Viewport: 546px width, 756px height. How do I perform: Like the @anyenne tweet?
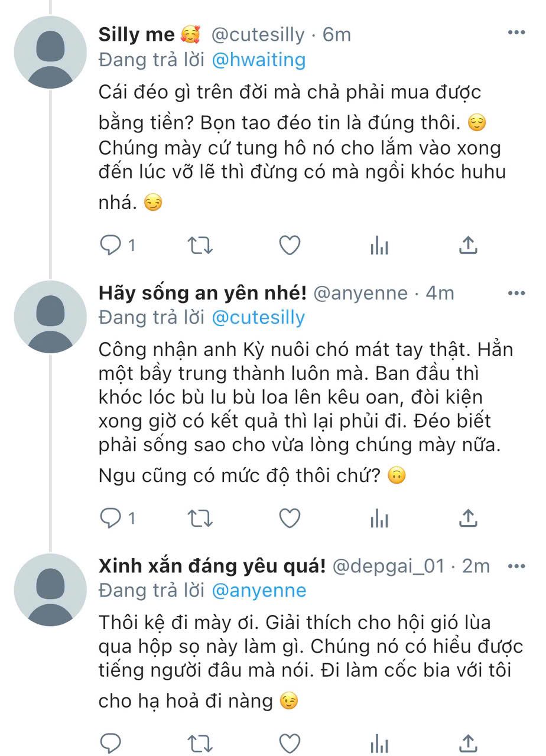(x=290, y=518)
